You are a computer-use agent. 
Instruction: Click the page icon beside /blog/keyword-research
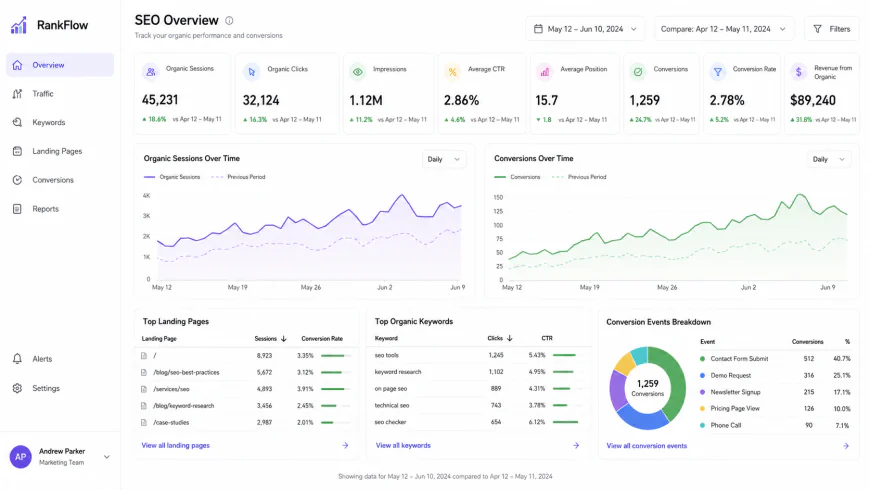(144, 406)
